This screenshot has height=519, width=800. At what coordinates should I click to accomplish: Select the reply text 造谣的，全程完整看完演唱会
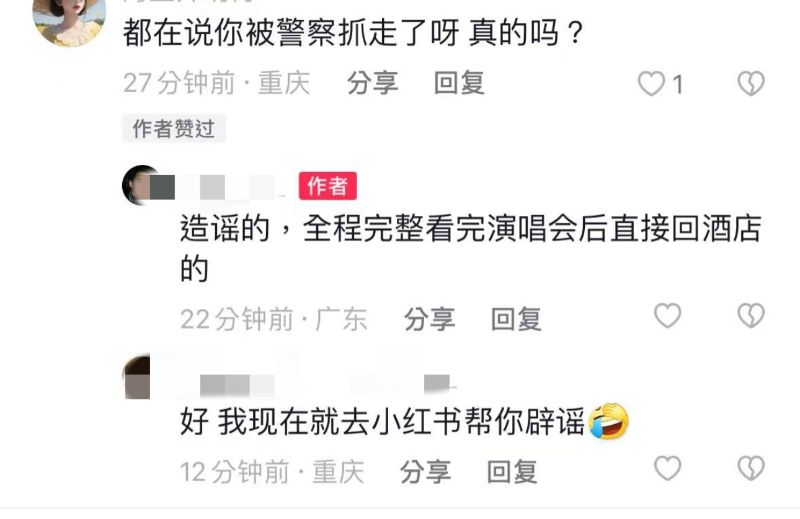point(379,229)
